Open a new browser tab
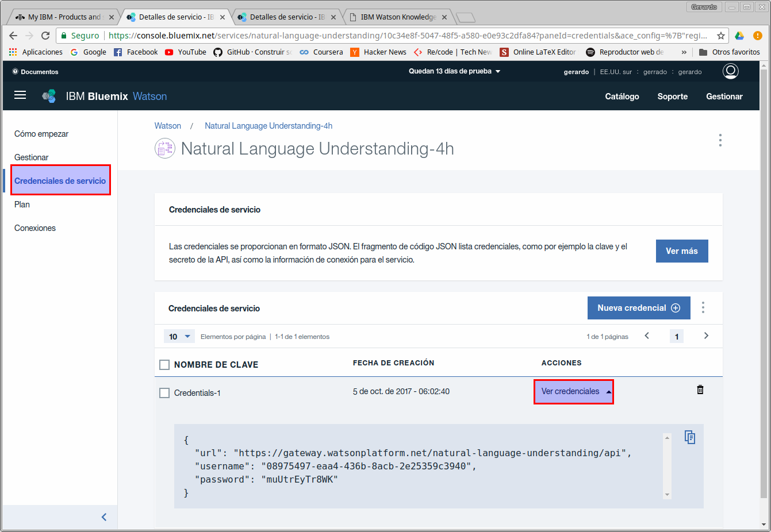Screen dimensions: 771x532 (466, 17)
